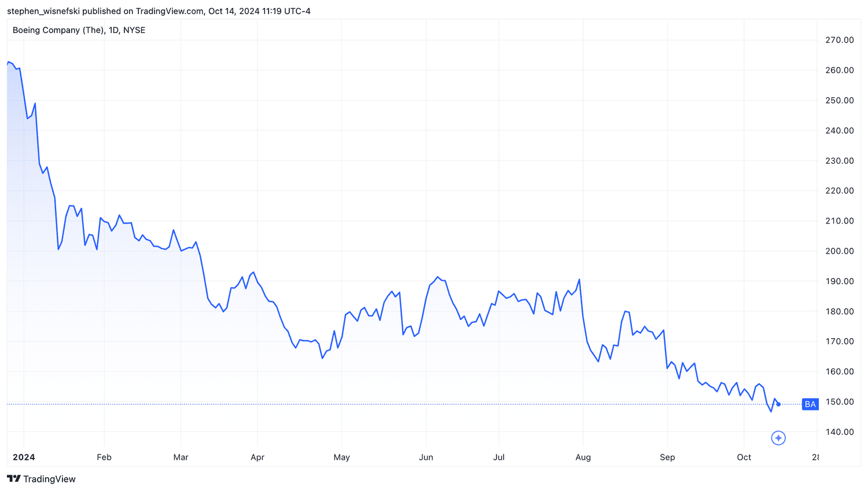
Task: Click the Sep label on time axis
Action: click(667, 457)
